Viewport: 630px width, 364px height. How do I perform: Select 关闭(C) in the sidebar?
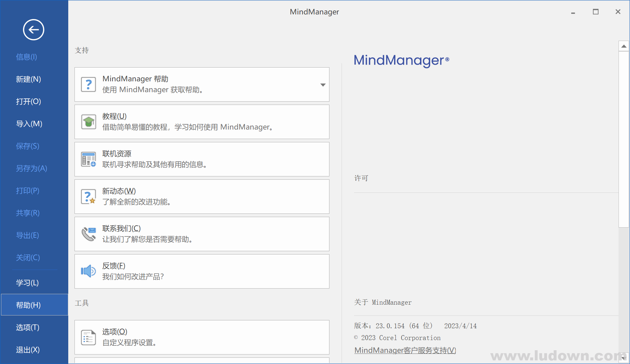click(x=28, y=257)
